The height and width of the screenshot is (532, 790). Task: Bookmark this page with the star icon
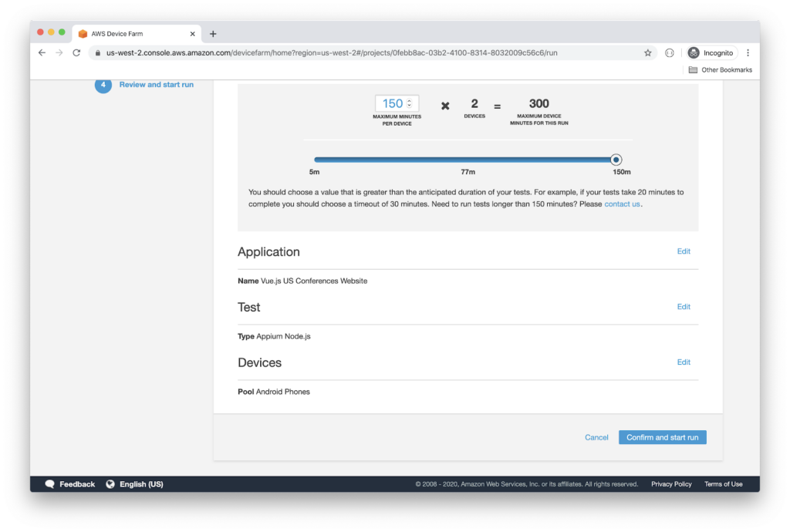pyautogui.click(x=648, y=52)
